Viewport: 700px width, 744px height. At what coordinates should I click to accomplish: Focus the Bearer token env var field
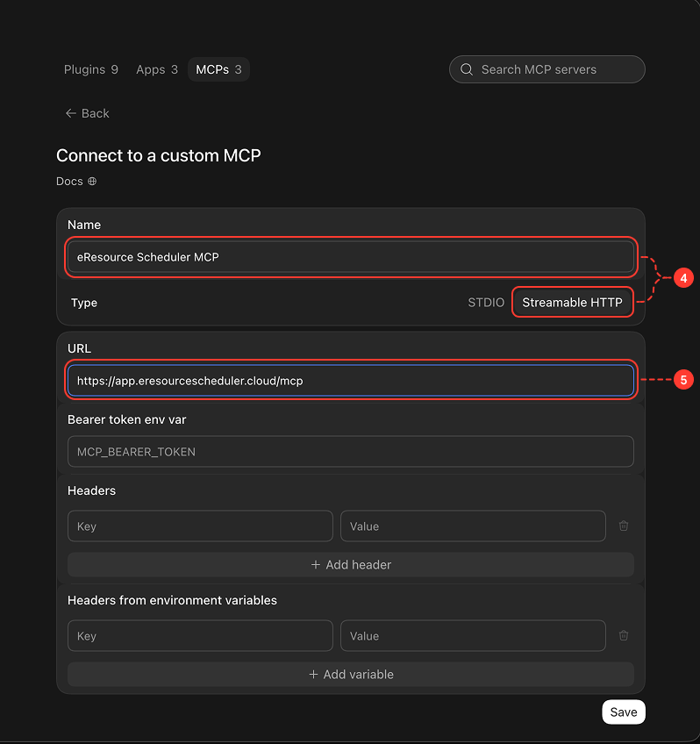click(351, 452)
